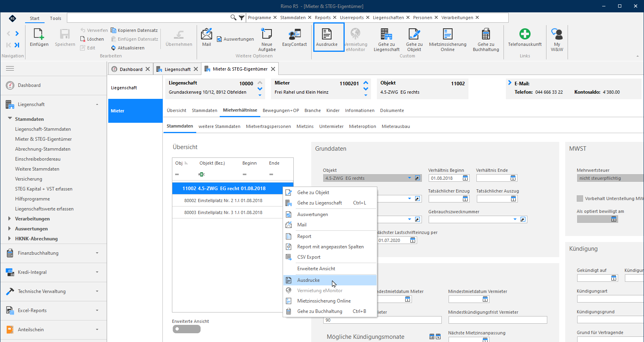Check the Vorbehalt Unterstellung MWST checkbox
The image size is (644, 342).
click(580, 199)
